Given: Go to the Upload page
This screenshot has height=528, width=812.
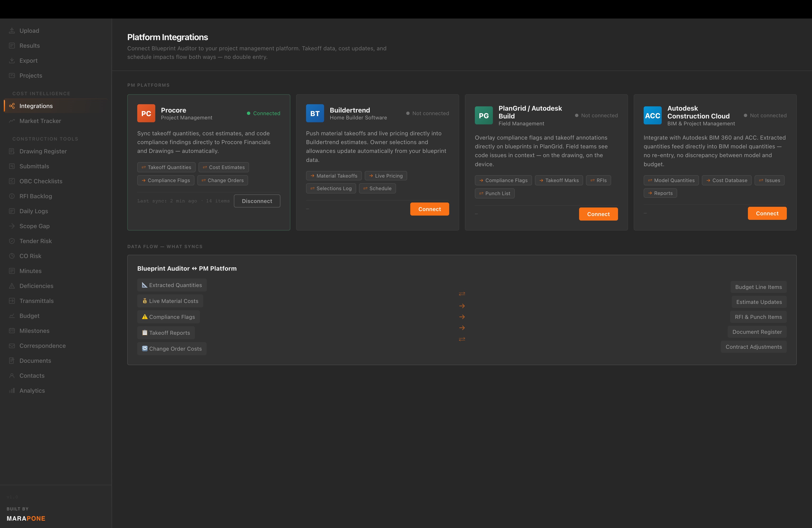Looking at the screenshot, I should click(56, 31).
